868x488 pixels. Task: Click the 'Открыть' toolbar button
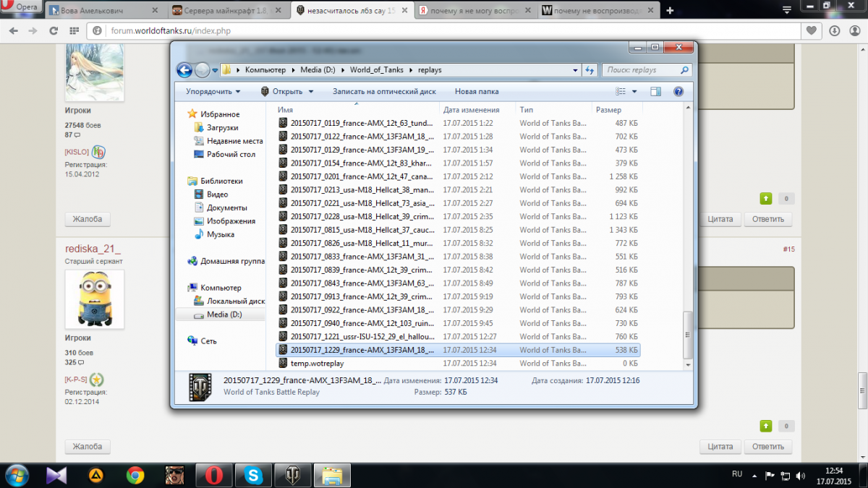(x=281, y=92)
